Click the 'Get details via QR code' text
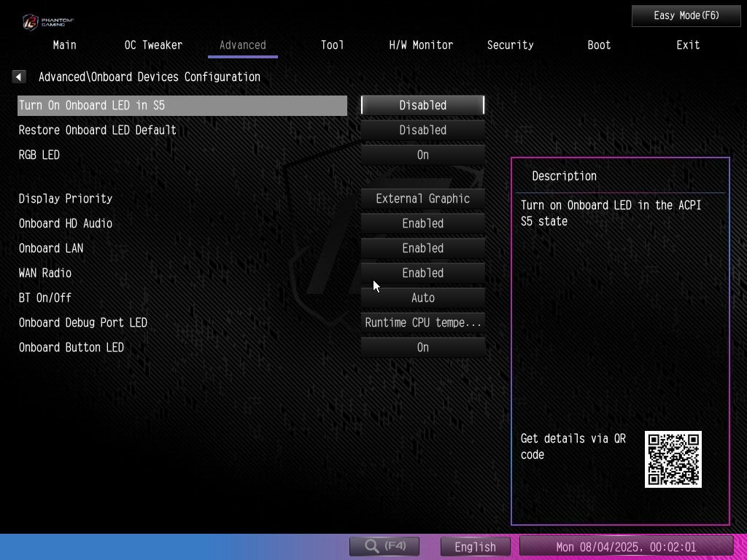The width and height of the screenshot is (747, 560). click(x=573, y=446)
